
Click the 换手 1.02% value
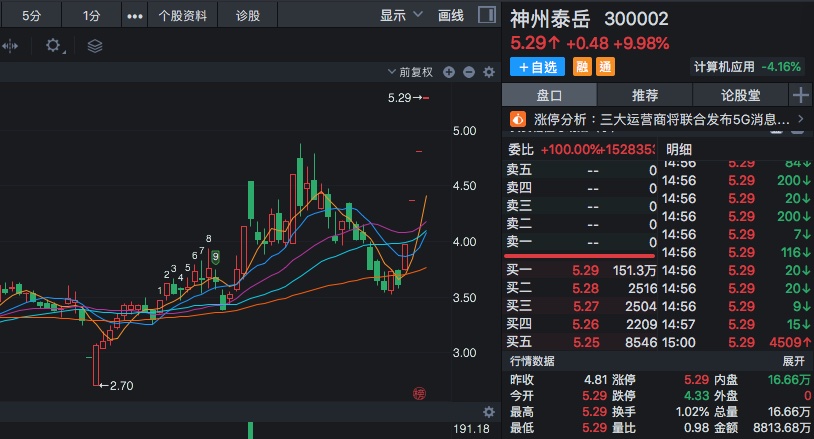(692, 412)
